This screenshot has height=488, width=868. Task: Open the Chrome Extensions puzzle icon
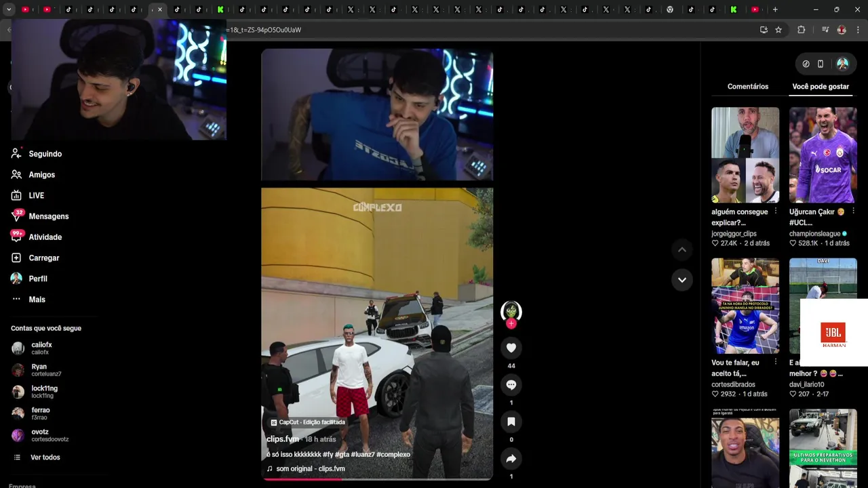pyautogui.click(x=801, y=30)
